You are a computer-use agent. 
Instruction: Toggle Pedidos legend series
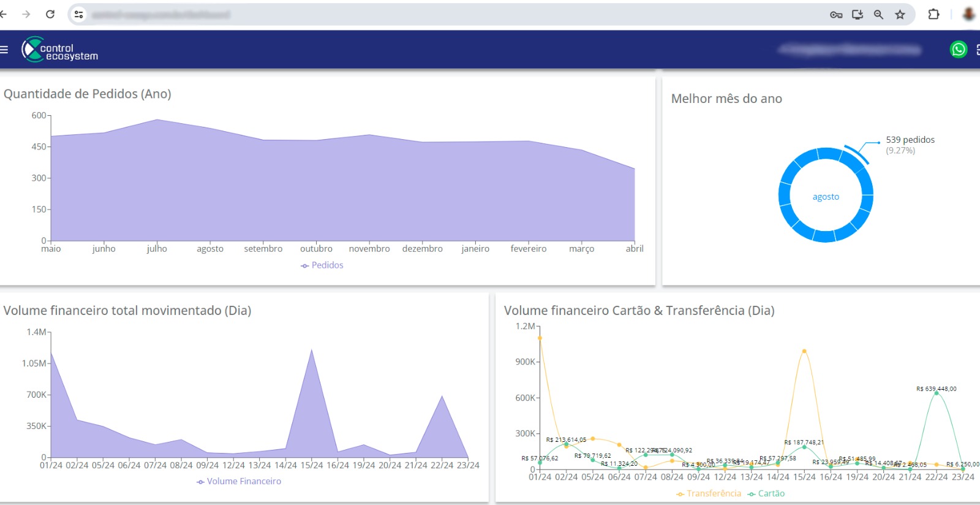click(322, 265)
